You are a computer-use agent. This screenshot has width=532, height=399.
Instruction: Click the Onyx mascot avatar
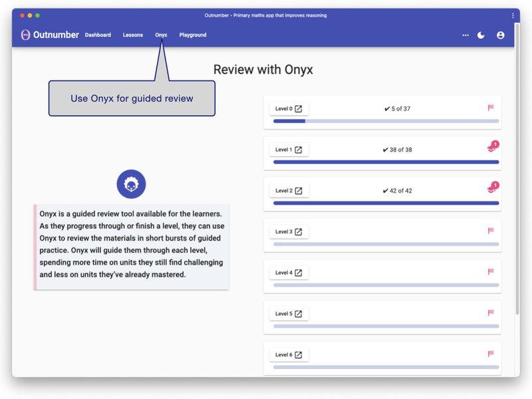(x=131, y=185)
